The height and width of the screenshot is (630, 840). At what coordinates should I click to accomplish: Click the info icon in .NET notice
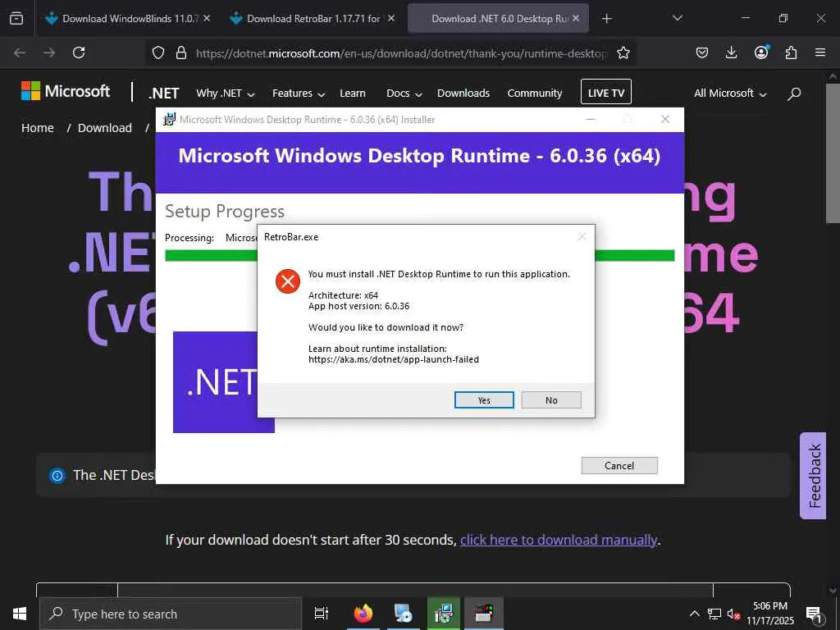coord(57,475)
